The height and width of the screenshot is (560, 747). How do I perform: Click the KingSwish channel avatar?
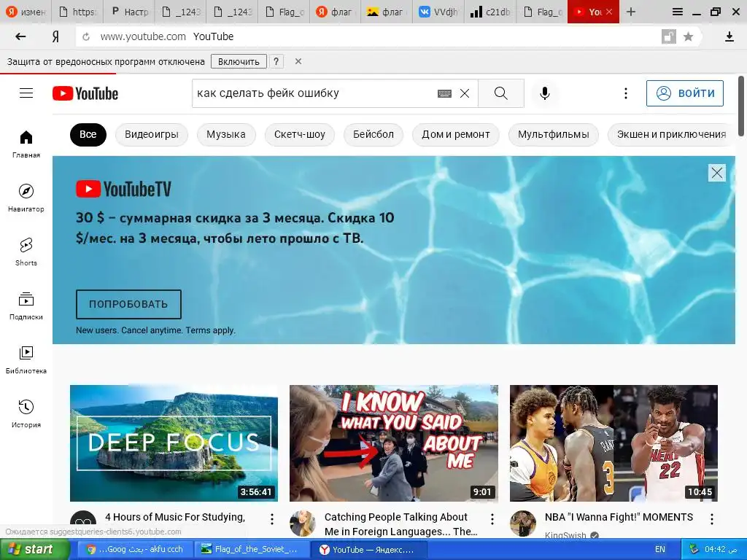click(522, 524)
